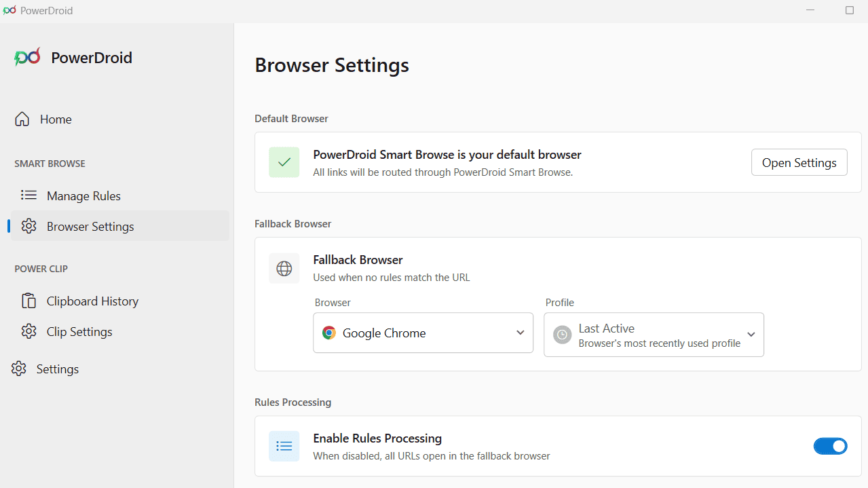This screenshot has width=868, height=488.
Task: Click the green checkmark default browser icon
Action: pyautogui.click(x=284, y=162)
